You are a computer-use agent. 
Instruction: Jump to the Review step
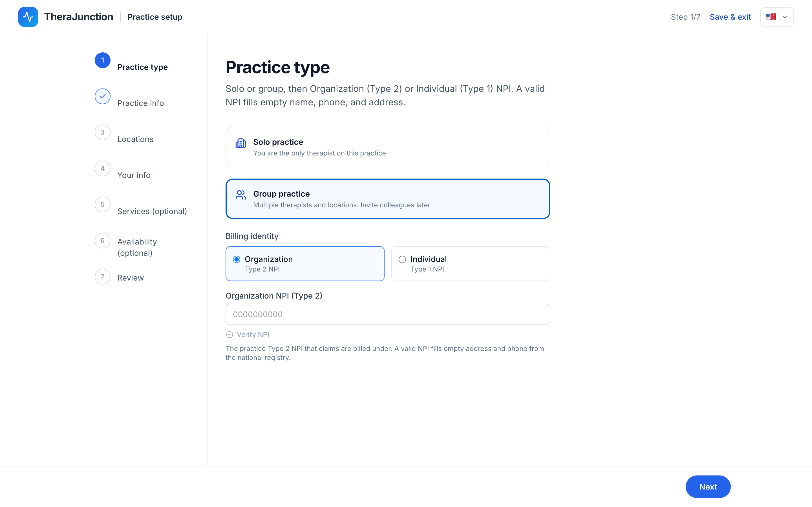click(130, 278)
